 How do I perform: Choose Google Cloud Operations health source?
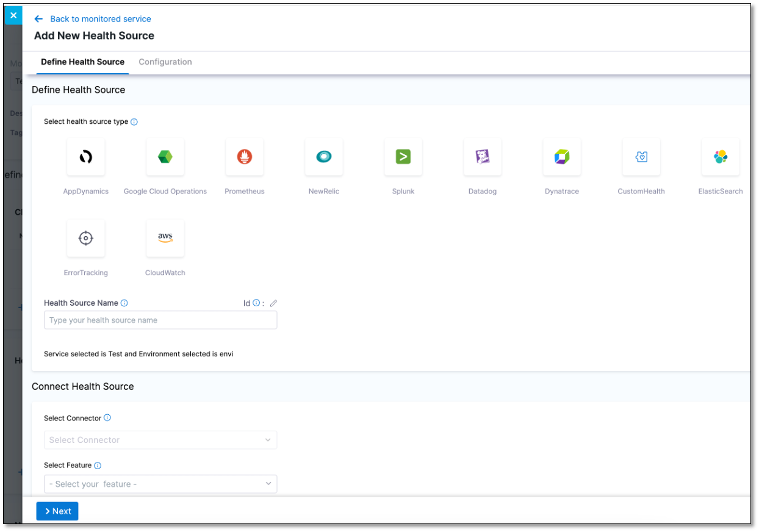pos(165,157)
